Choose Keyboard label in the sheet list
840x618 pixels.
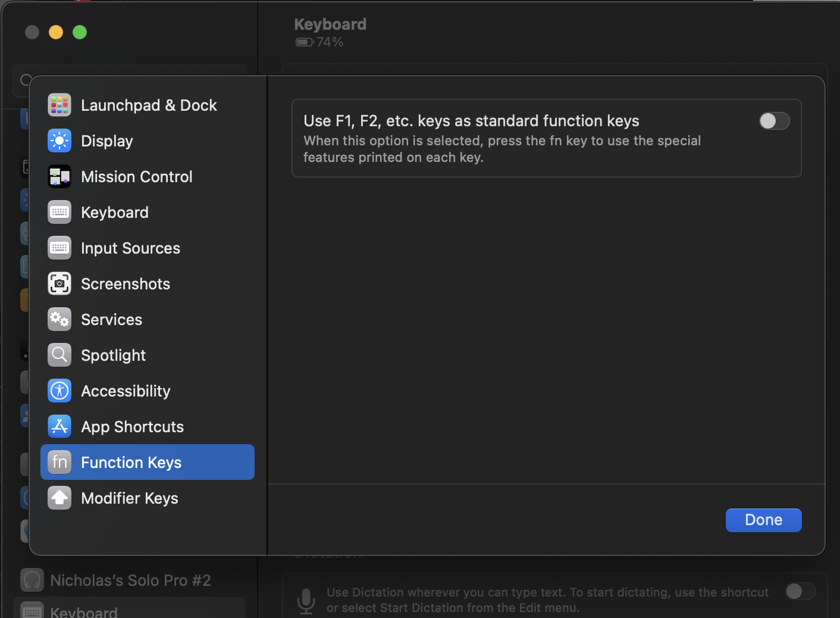(x=115, y=213)
